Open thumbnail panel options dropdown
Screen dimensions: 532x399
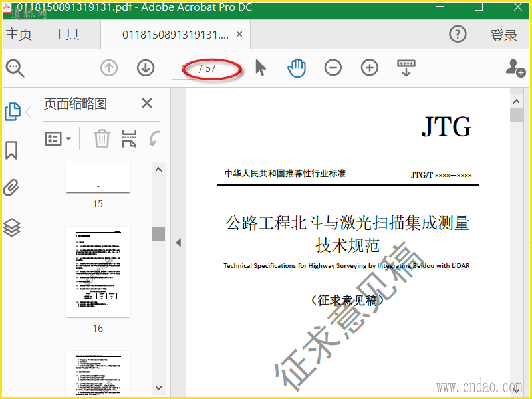[58, 138]
